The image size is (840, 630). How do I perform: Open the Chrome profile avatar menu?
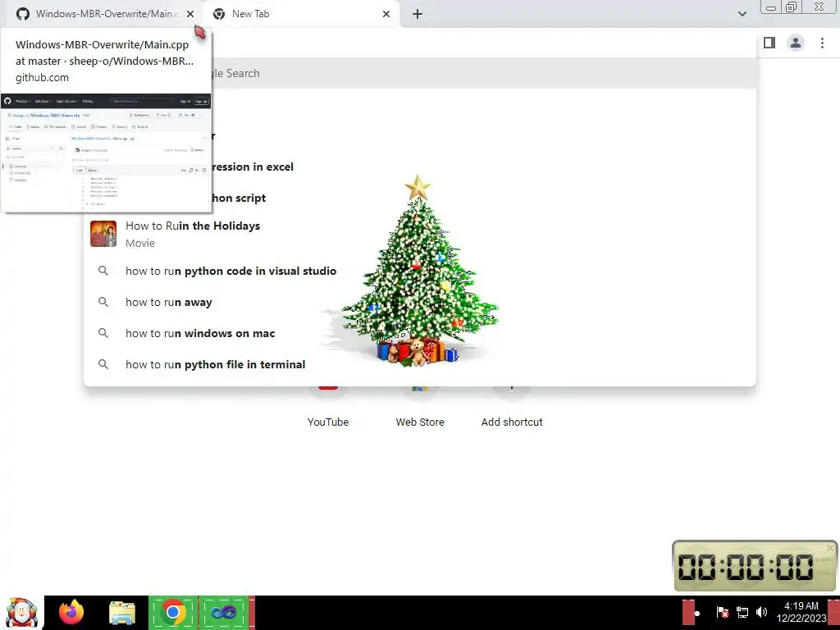796,43
